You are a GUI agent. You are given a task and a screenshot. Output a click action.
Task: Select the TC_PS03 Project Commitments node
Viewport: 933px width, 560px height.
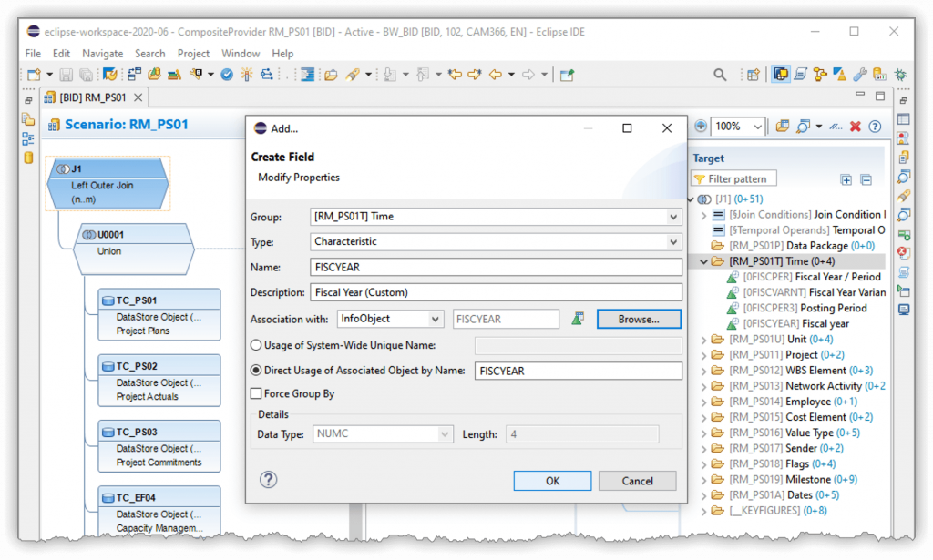159,446
